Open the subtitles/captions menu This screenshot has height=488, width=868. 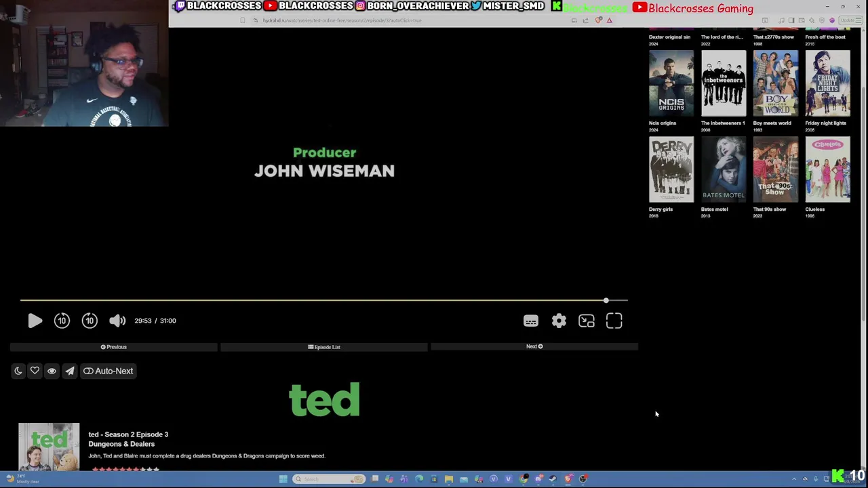[x=530, y=321]
